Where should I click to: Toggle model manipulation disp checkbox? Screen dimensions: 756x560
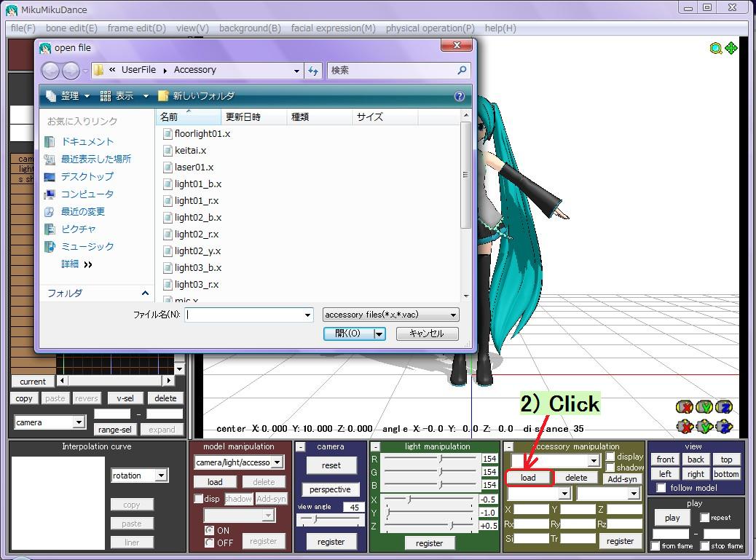tap(198, 498)
